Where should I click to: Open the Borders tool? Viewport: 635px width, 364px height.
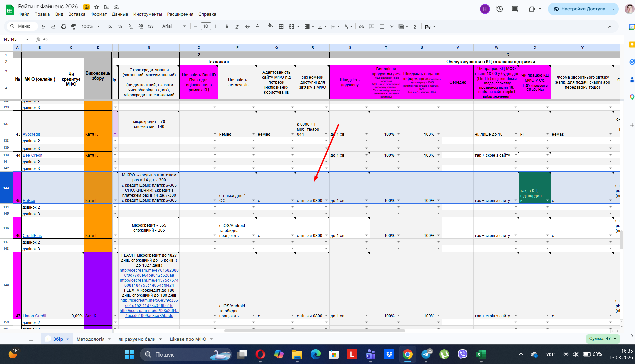tap(281, 27)
